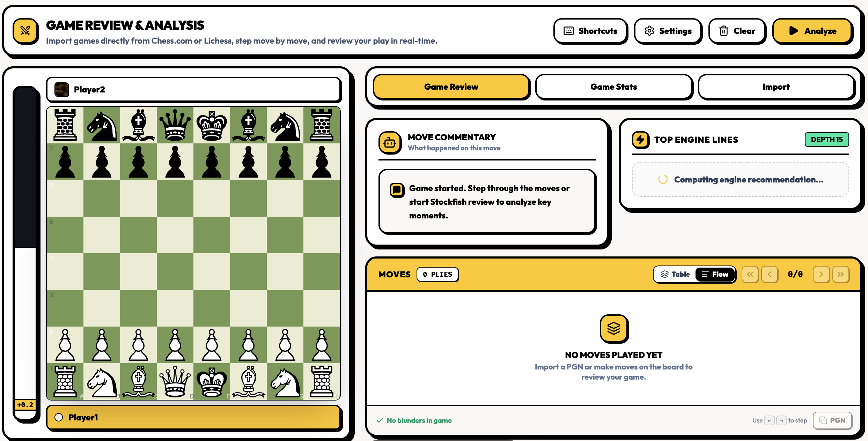This screenshot has width=868, height=441.
Task: Select the white rook on a1
Action: coord(65,381)
